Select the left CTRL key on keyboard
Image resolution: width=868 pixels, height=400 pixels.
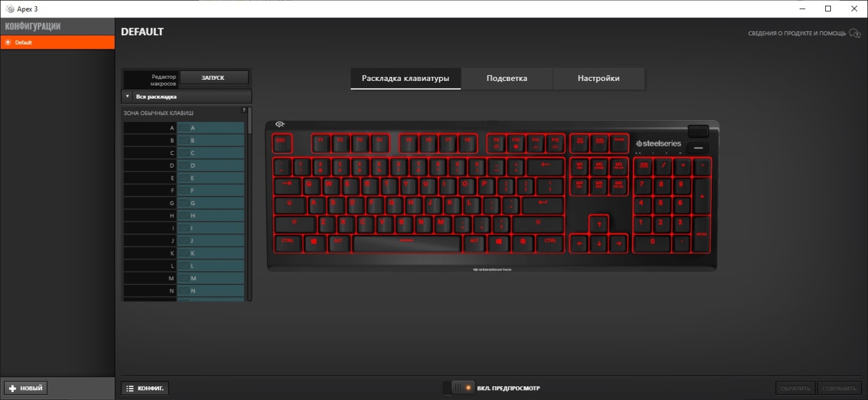tap(288, 243)
